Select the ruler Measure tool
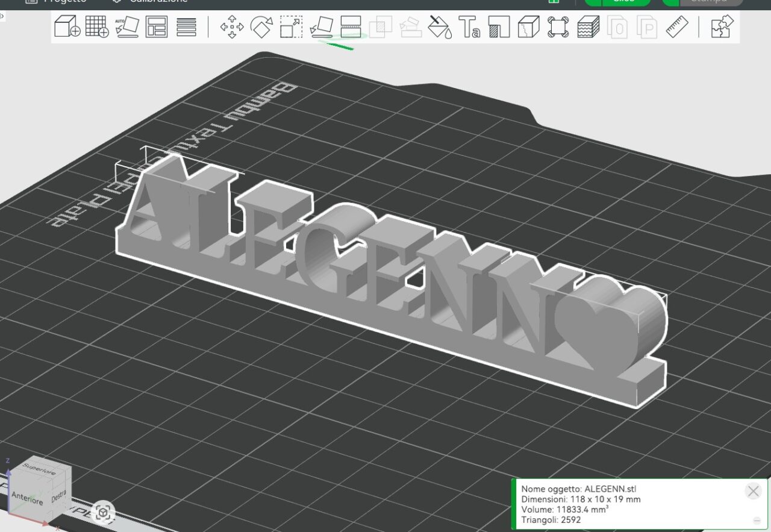 click(677, 27)
